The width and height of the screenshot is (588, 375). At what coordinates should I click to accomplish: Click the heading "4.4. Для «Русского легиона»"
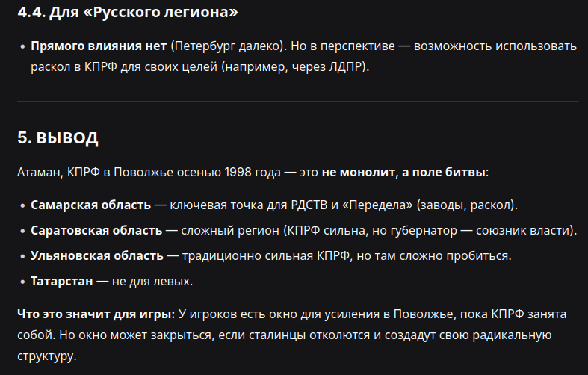coord(128,12)
